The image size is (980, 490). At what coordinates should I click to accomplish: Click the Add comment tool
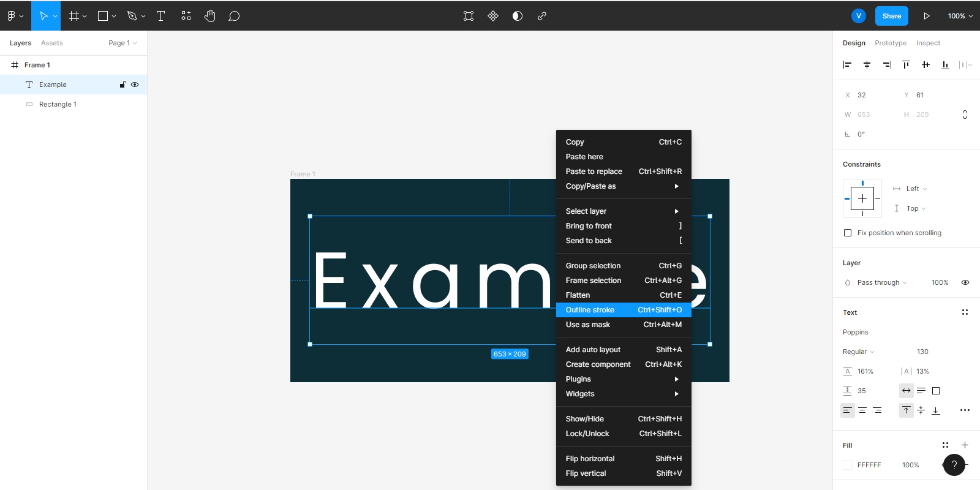(234, 16)
